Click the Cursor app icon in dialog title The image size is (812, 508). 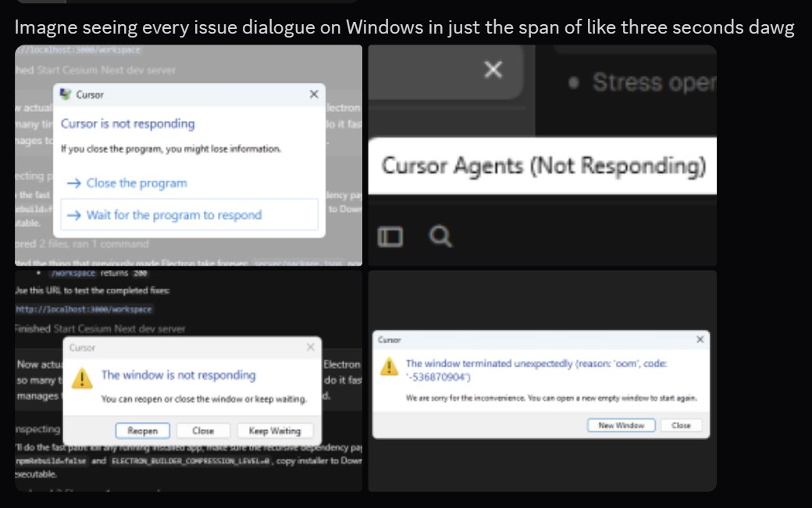tap(66, 95)
